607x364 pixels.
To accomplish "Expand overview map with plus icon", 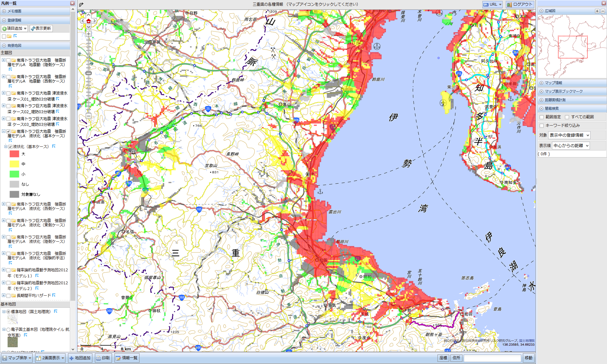I will point(597,11).
